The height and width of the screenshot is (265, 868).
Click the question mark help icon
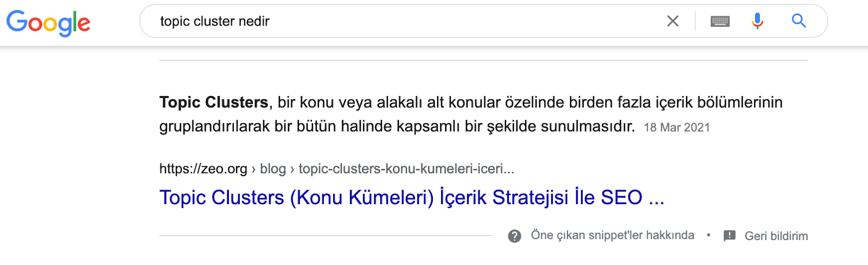point(514,236)
